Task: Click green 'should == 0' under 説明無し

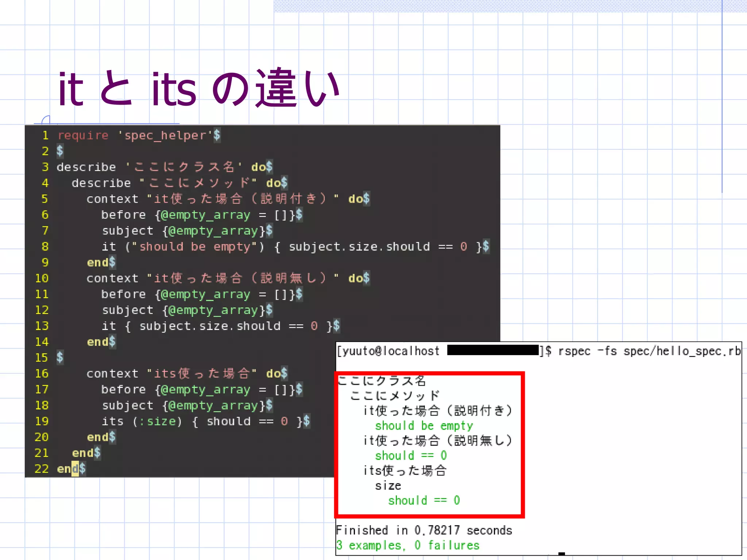Action: coord(411,456)
